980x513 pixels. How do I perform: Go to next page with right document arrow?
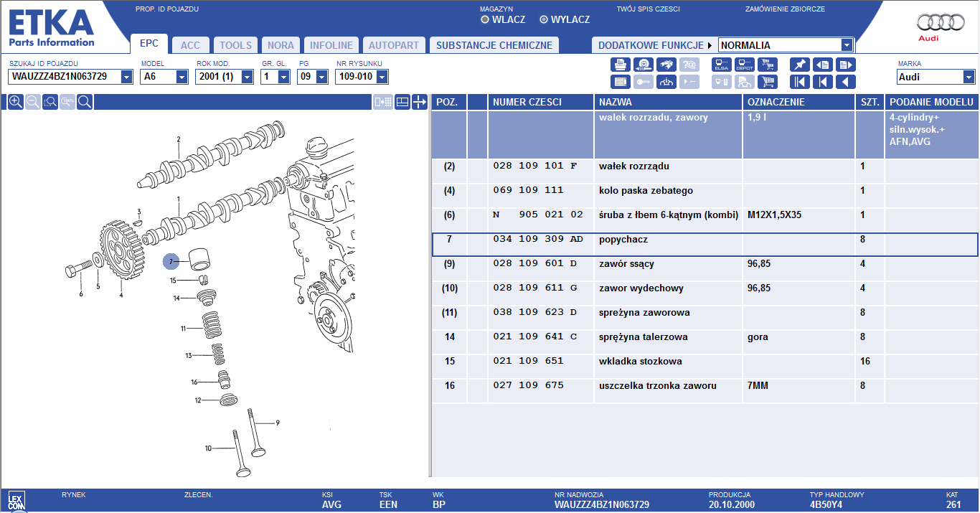coord(846,65)
